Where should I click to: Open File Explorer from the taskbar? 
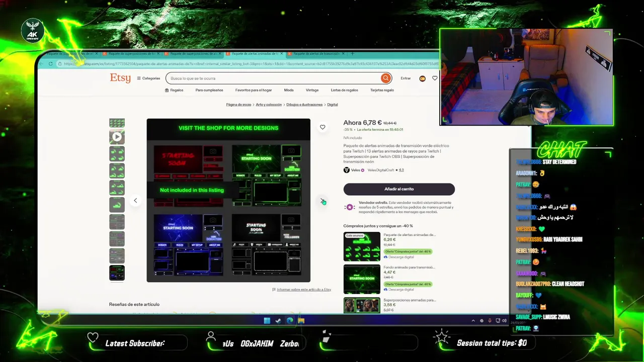[301, 321]
